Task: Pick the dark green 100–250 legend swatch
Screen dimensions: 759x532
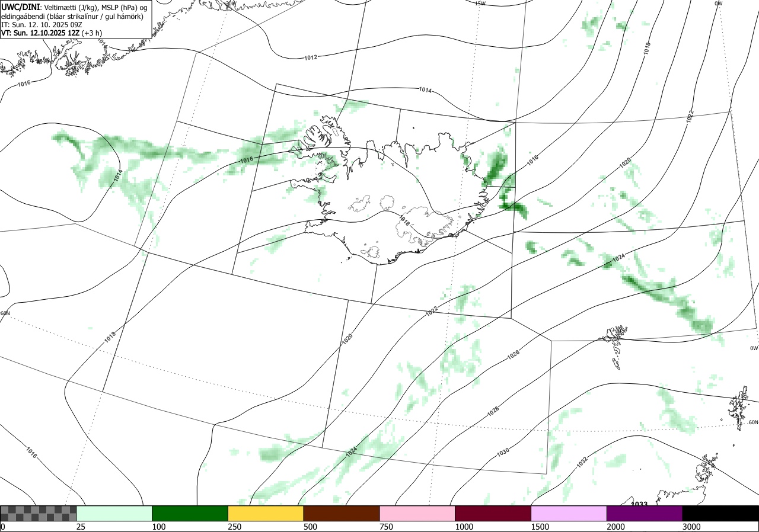Action: 190,513
